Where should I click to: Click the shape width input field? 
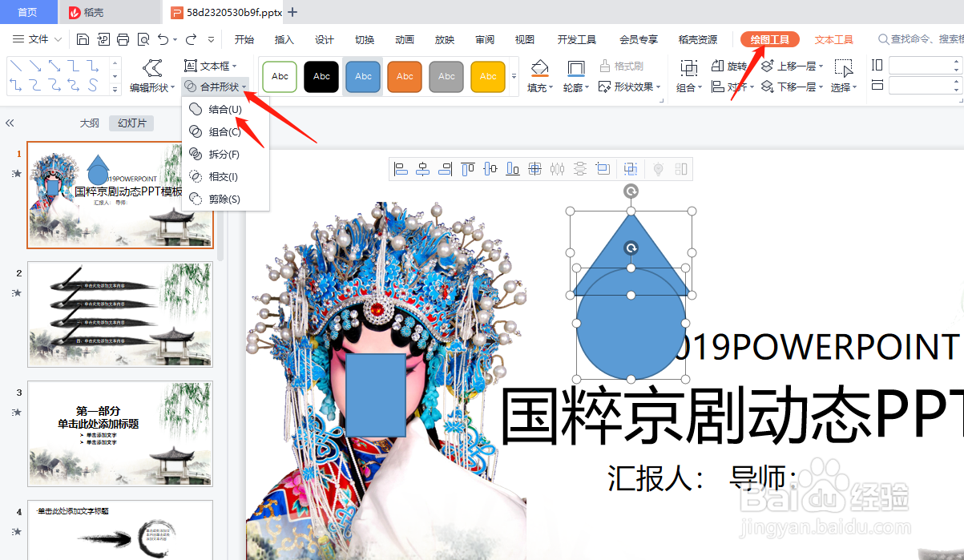924,85
